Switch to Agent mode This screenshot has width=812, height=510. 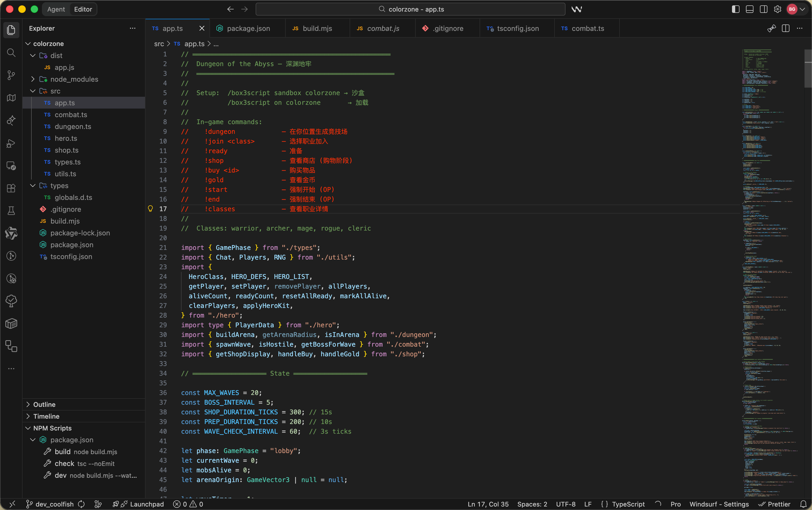coord(56,9)
